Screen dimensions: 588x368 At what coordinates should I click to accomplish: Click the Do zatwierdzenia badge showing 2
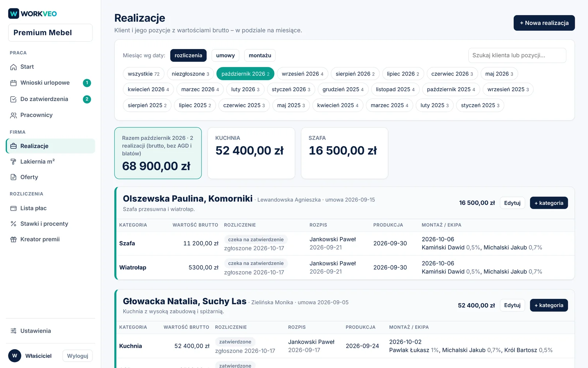87,99
